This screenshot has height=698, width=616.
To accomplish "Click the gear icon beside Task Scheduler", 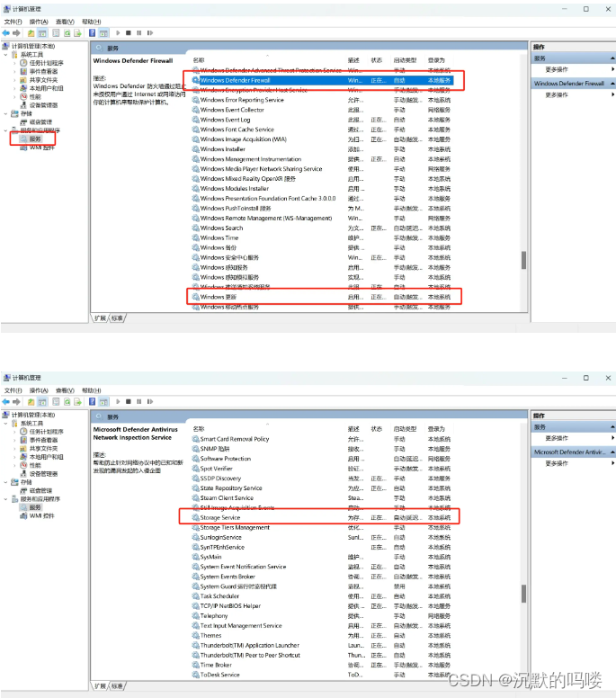I will [x=195, y=596].
